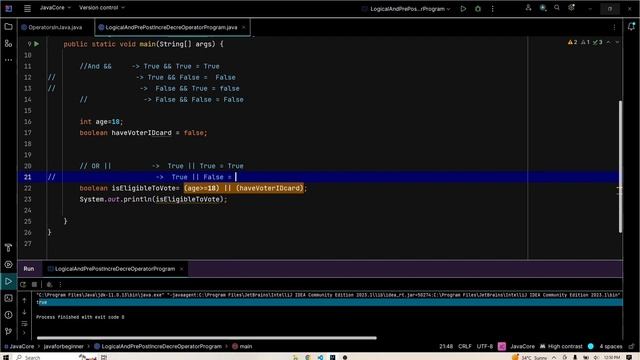Click JavaCore breadcrumb in navigation bar
640x360 pixels.
pyautogui.click(x=20, y=346)
